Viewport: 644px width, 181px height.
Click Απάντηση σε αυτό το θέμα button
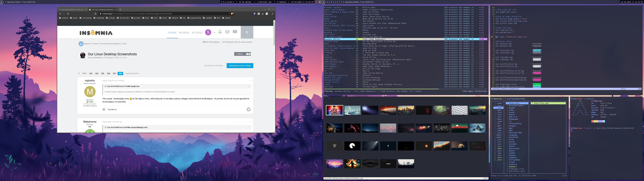[240, 65]
